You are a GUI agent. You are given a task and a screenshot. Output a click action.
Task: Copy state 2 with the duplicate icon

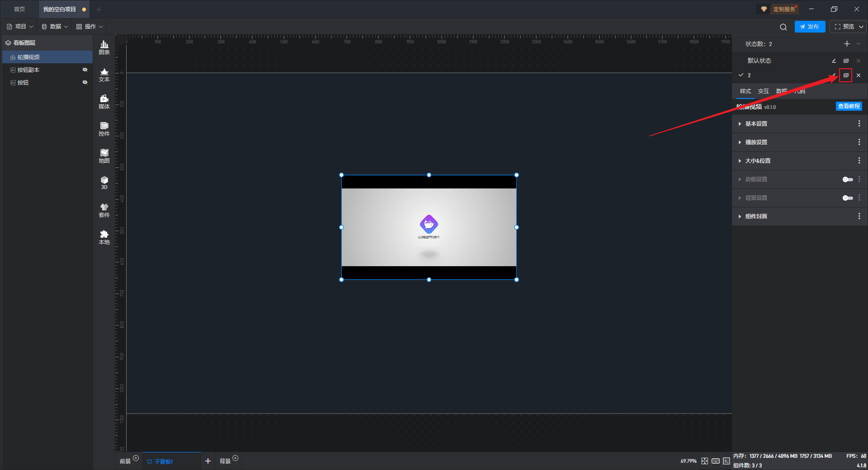[x=846, y=75]
